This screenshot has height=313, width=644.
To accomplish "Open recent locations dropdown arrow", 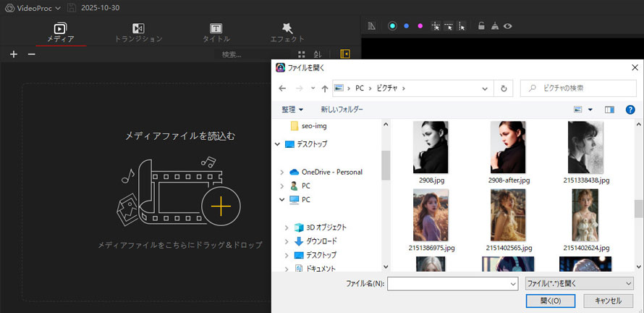I will click(313, 88).
